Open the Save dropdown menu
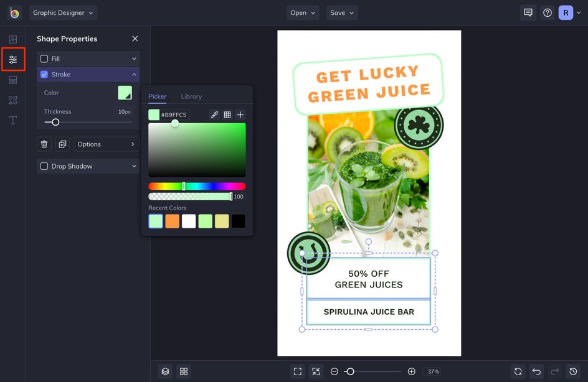Image resolution: width=588 pixels, height=382 pixels. tap(342, 12)
